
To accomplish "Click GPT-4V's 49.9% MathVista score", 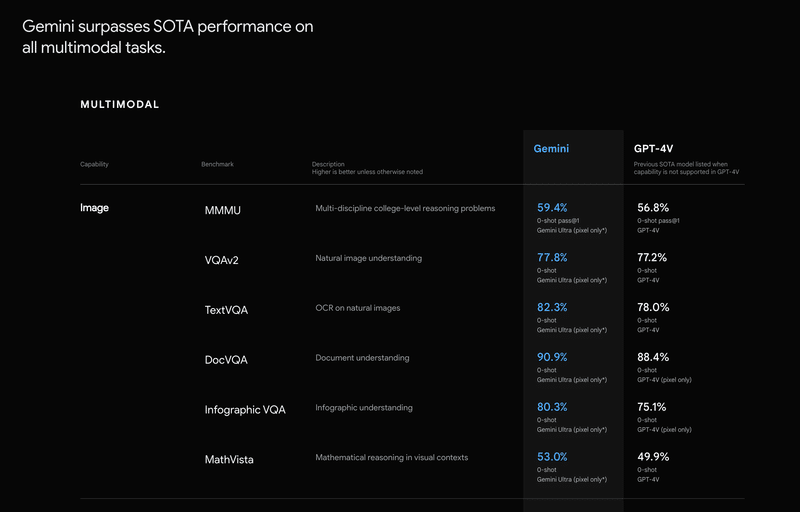I will coord(653,457).
